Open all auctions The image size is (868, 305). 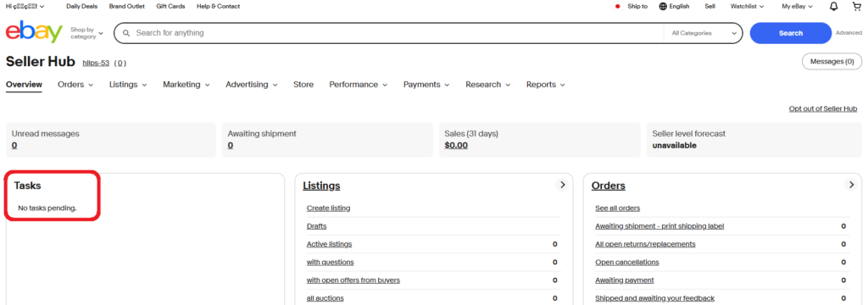click(325, 298)
